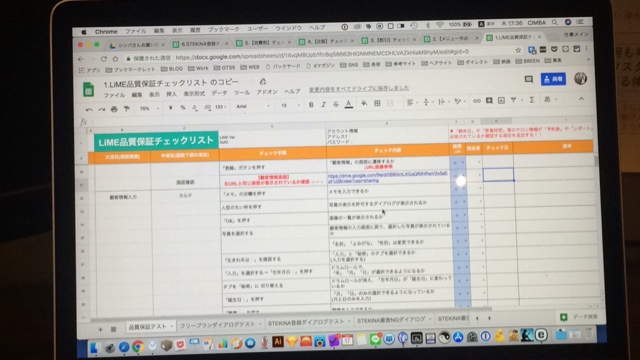The width and height of the screenshot is (640, 360).
Task: Toggle italic formatting (I)
Action: (323, 105)
